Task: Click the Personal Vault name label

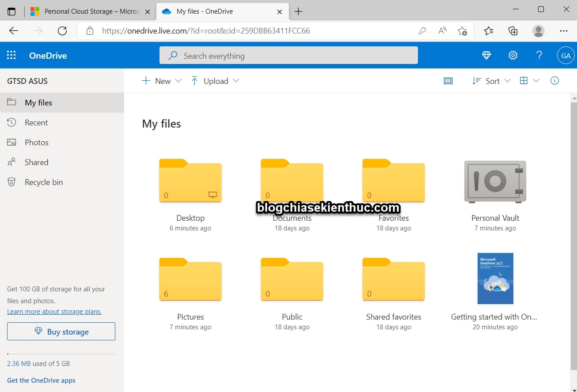Action: 495,218
